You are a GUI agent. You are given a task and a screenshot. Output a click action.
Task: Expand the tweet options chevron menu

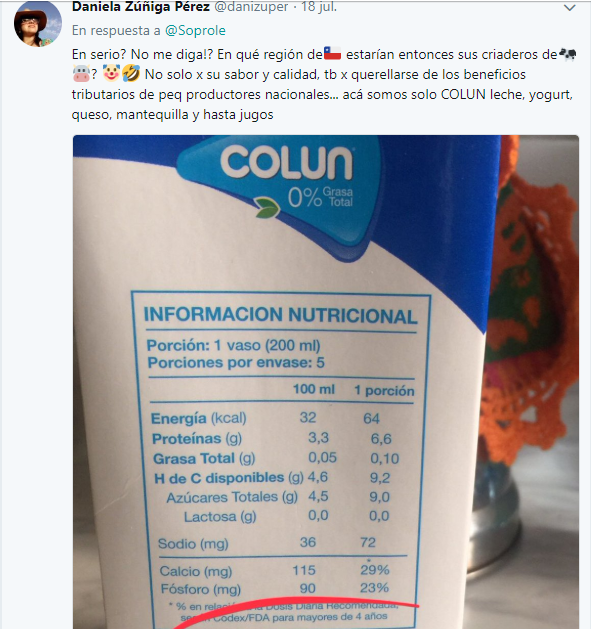click(569, 8)
